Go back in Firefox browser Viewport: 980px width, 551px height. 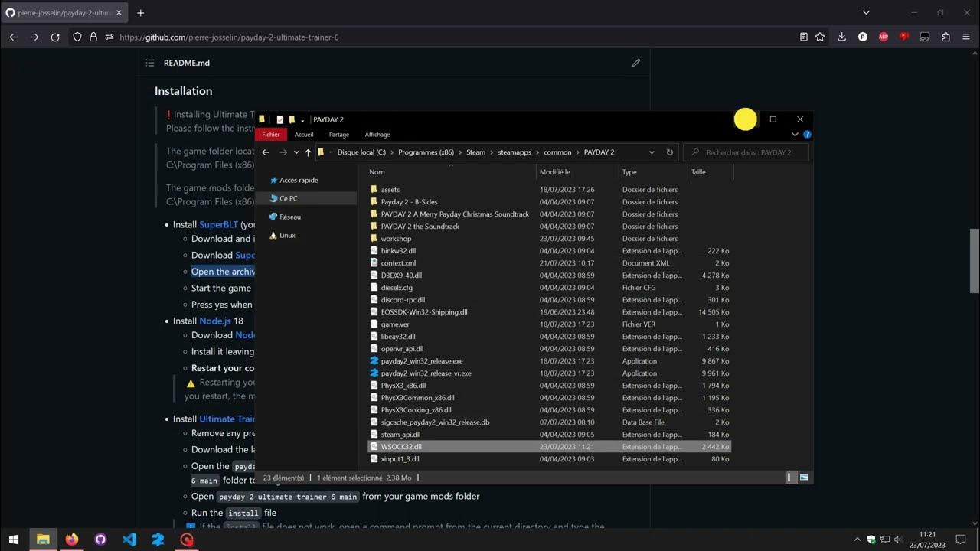(14, 37)
